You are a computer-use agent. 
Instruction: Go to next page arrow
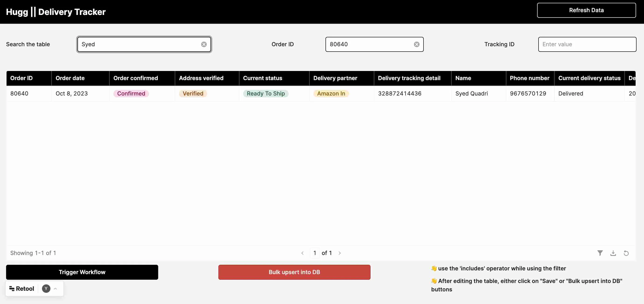pos(339,253)
